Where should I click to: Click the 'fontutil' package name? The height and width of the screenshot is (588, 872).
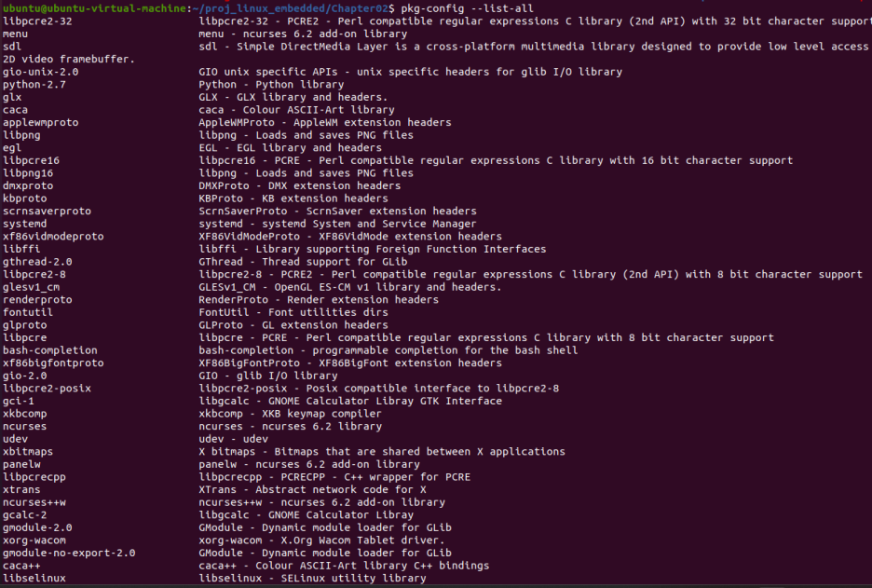pyautogui.click(x=28, y=312)
